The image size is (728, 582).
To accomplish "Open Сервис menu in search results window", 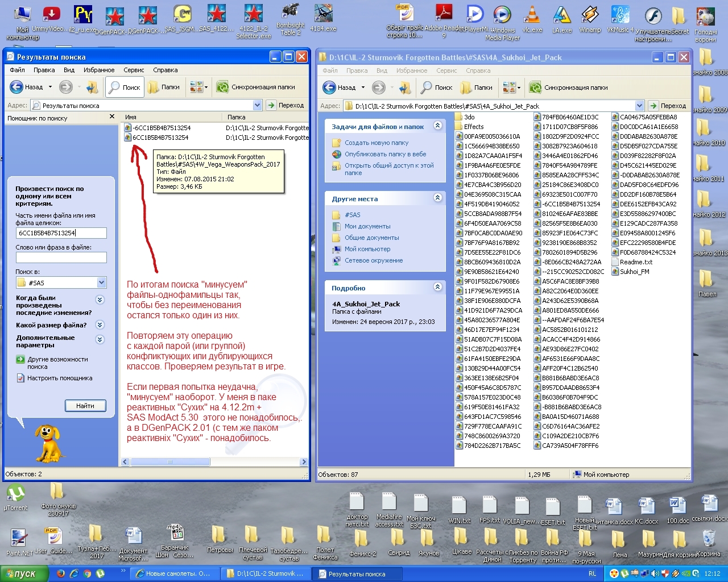I will click(134, 70).
